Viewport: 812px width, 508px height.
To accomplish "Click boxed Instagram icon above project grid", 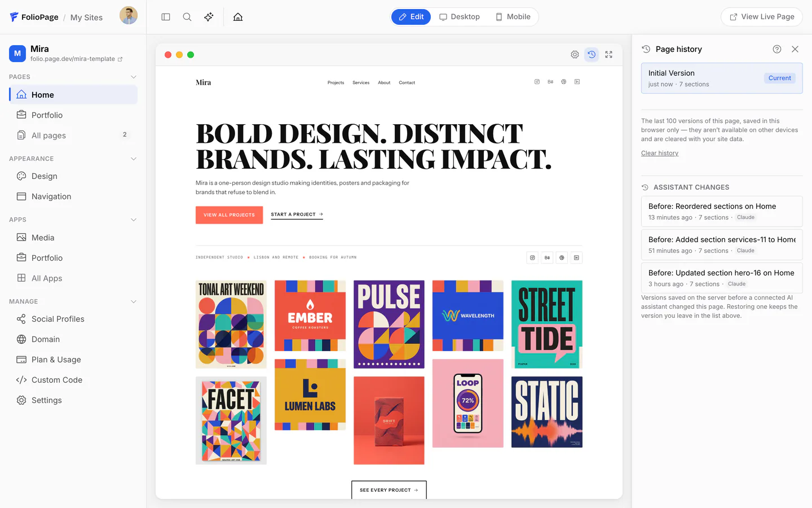I will click(x=532, y=257).
